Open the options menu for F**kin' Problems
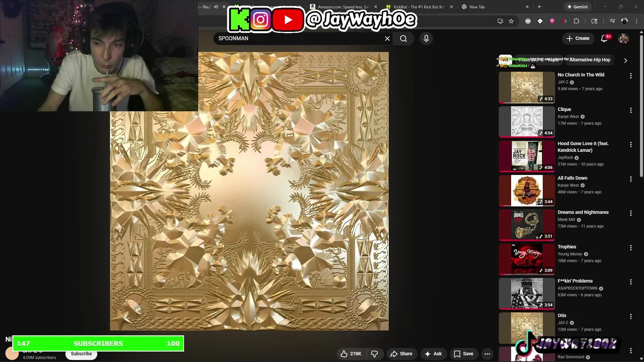The width and height of the screenshot is (644, 362). click(630, 282)
